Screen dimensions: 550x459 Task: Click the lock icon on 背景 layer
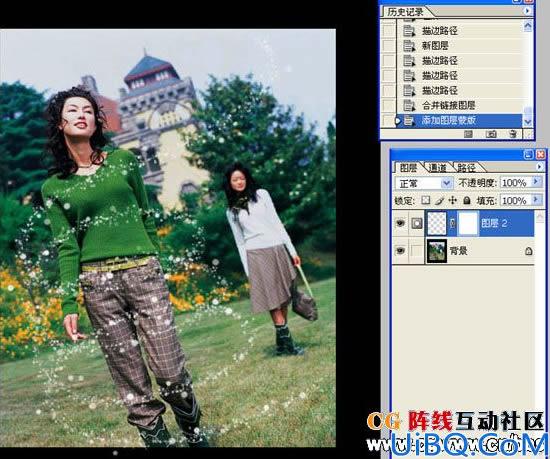[529, 251]
